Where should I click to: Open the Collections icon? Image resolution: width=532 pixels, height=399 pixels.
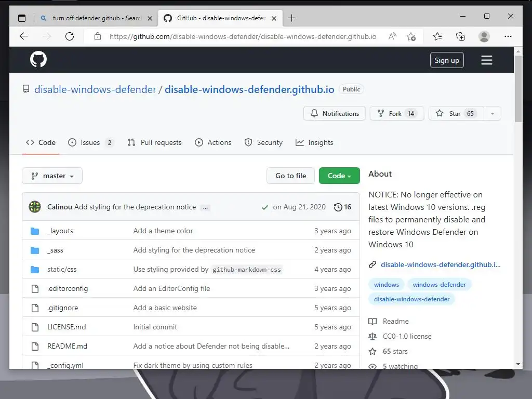coord(460,36)
